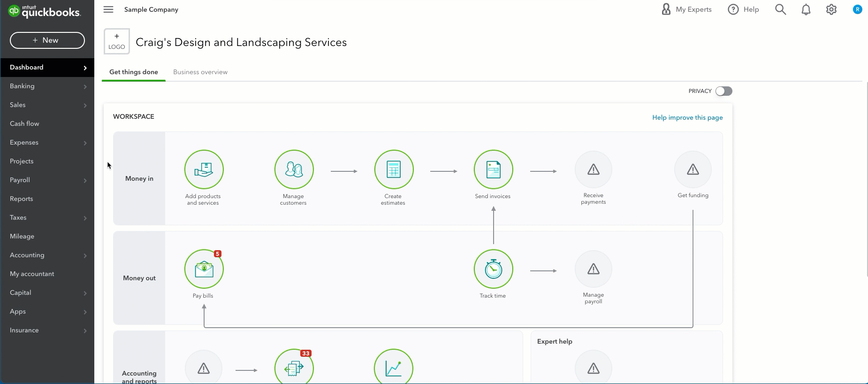Click the + New button
868x384 pixels.
click(x=47, y=40)
